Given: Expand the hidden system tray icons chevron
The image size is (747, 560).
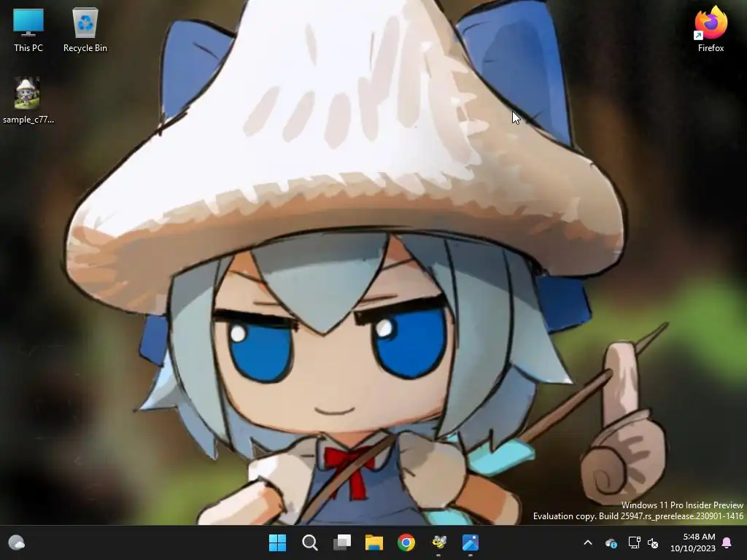Looking at the screenshot, I should point(588,542).
